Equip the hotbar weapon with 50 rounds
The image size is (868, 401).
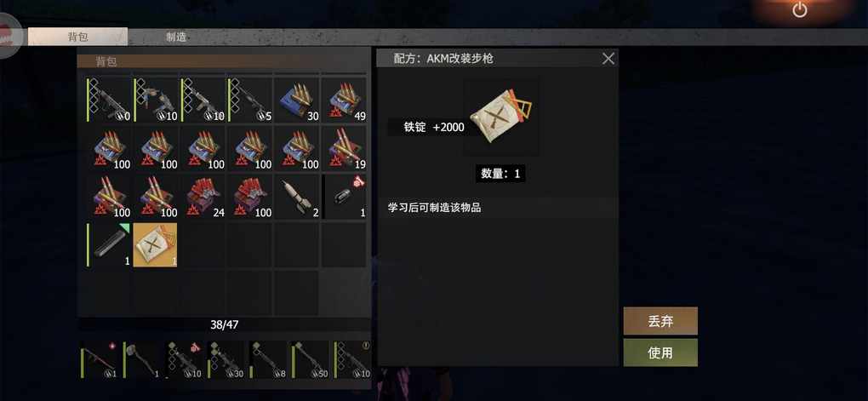[310, 360]
